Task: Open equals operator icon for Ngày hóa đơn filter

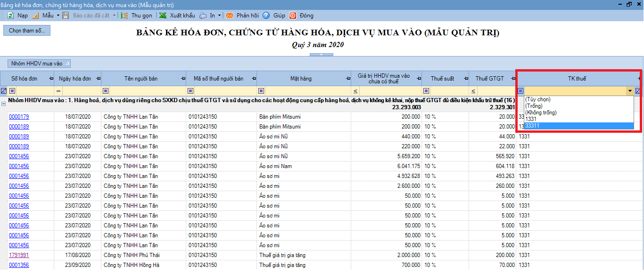Action: (59, 91)
